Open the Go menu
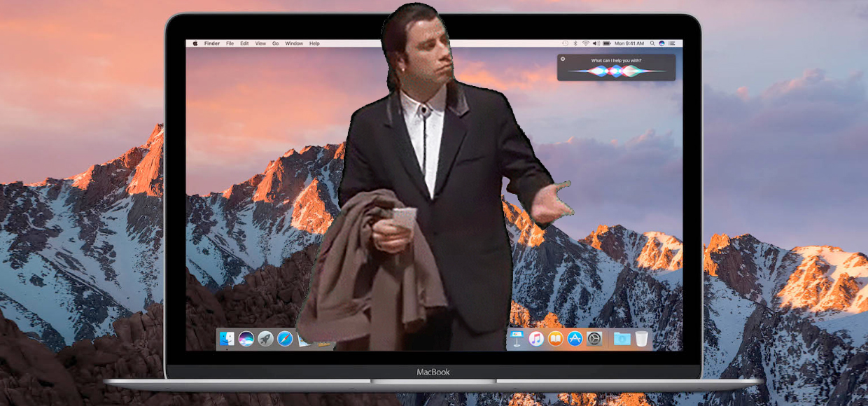Image resolution: width=868 pixels, height=406 pixels. pyautogui.click(x=275, y=43)
